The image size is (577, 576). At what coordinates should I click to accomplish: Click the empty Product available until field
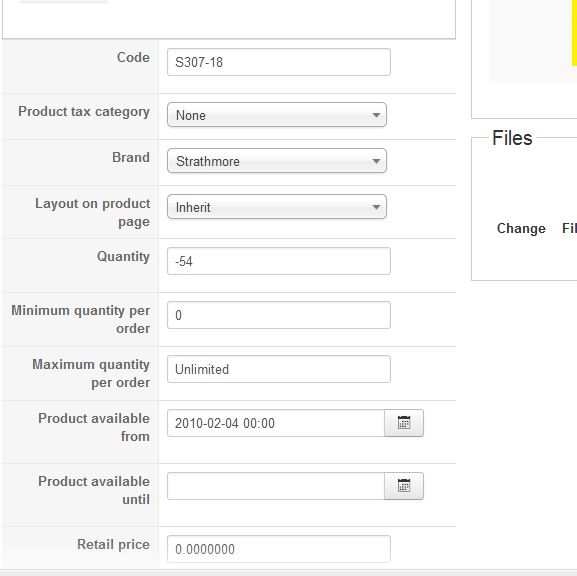pyautogui.click(x=276, y=486)
